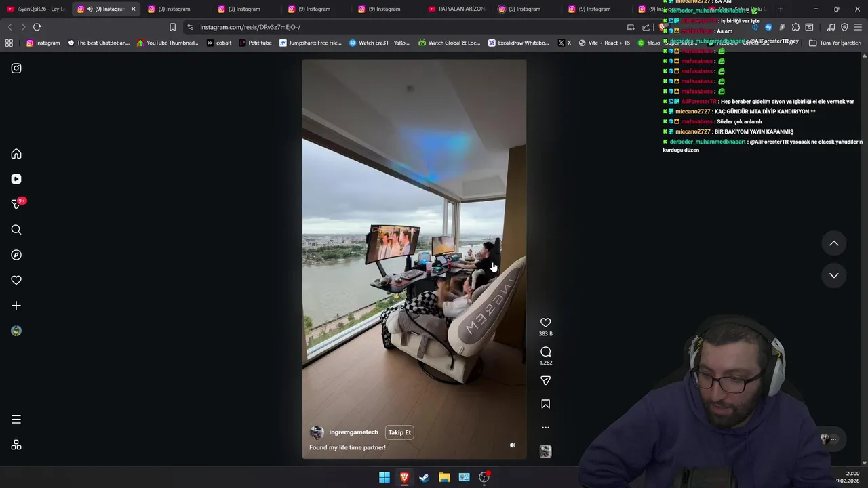The width and height of the screenshot is (868, 488).
Task: Toggle the reel's sound speaker
Action: tap(513, 445)
